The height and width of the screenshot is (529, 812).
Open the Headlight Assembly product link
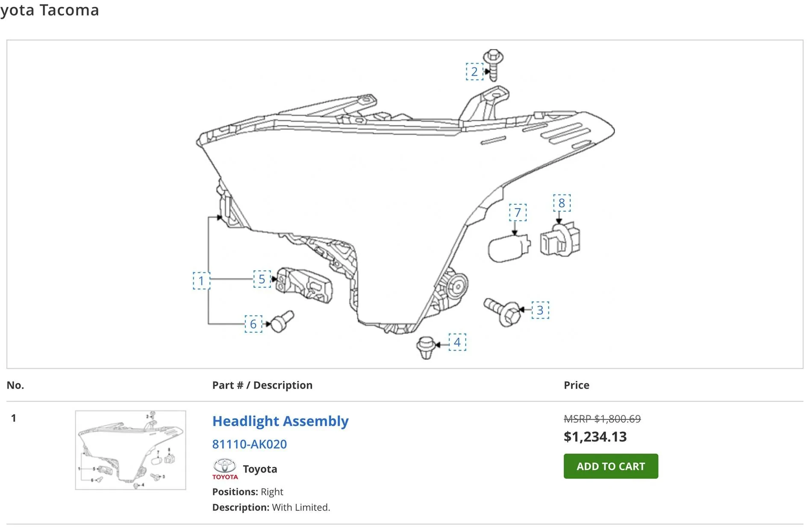coord(280,421)
